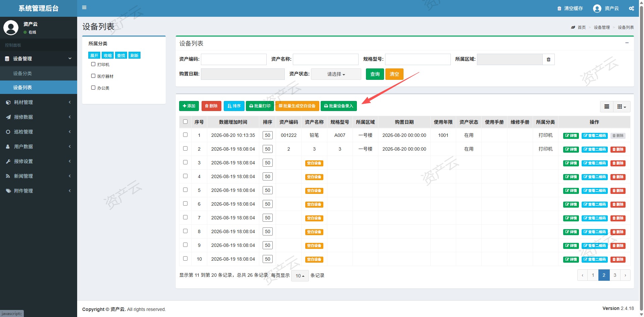Expand the 巡检管理 sidebar menu
The image size is (644, 317).
(x=39, y=132)
